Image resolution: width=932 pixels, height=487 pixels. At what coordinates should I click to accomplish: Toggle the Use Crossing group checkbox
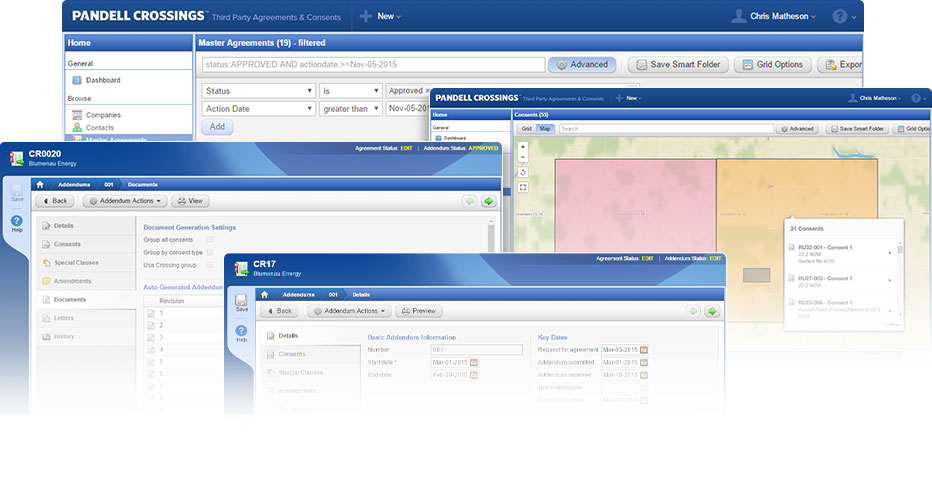coord(209,265)
